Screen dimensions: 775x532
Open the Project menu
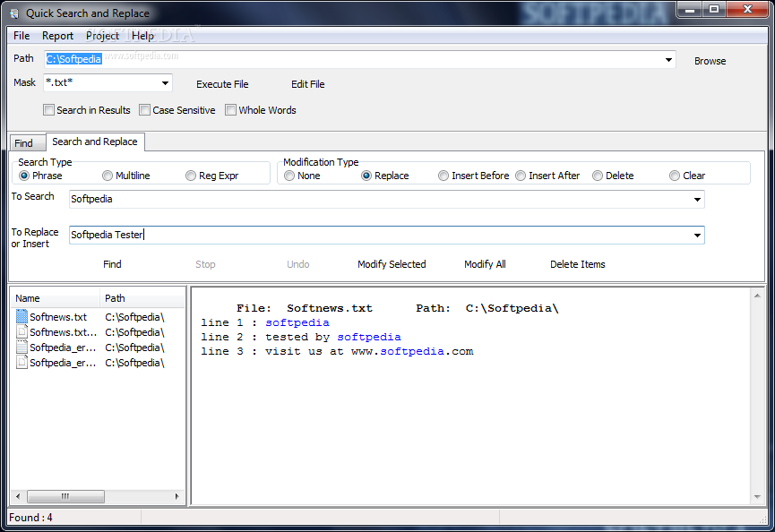click(x=102, y=36)
